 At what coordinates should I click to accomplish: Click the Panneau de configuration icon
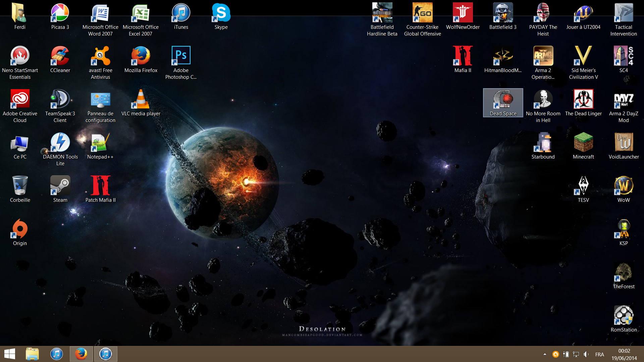point(100,106)
